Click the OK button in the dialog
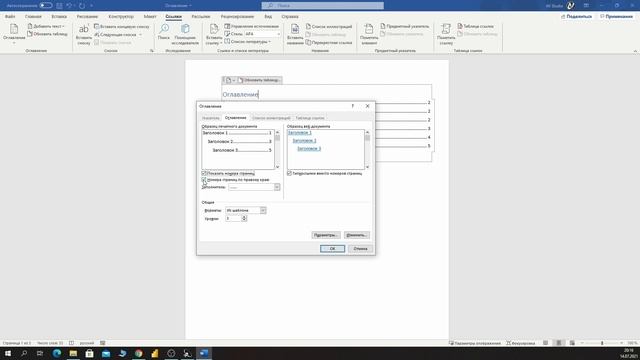 (332, 249)
